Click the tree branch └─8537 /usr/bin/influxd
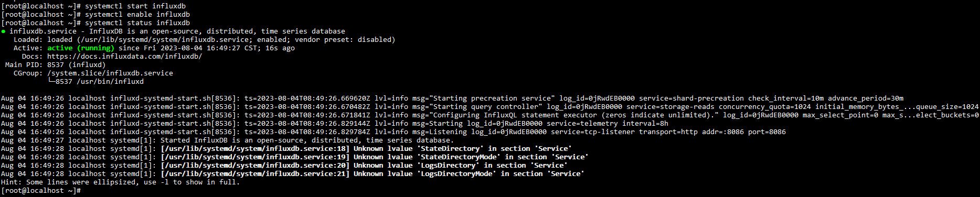980x197 pixels. [95, 82]
